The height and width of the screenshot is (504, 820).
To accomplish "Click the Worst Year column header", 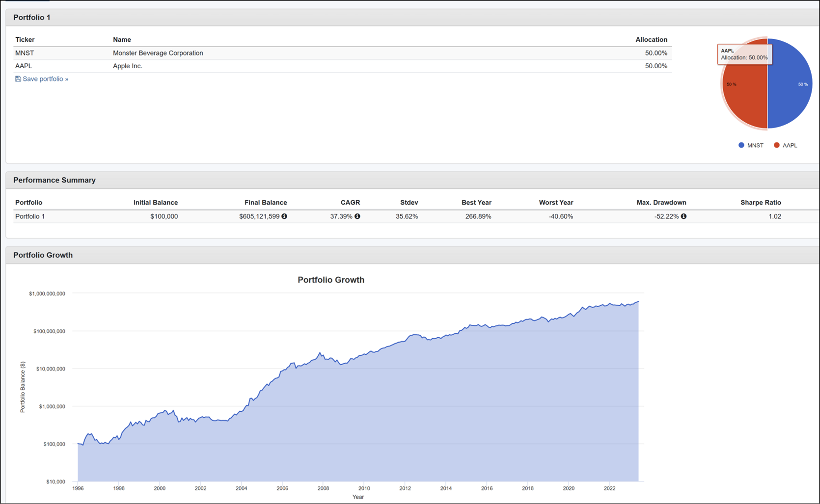I will click(x=556, y=203).
